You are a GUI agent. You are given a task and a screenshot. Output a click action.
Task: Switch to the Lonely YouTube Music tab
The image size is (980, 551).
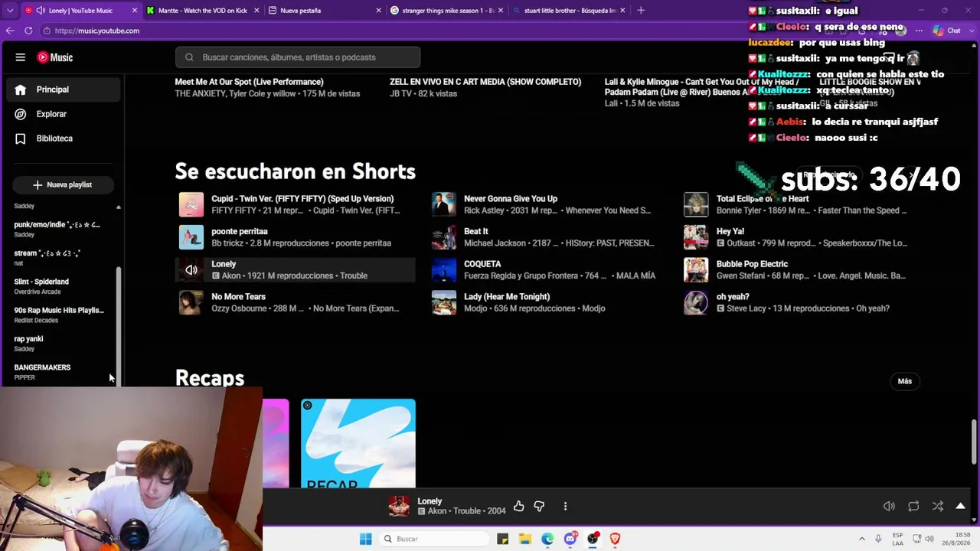tap(80, 11)
